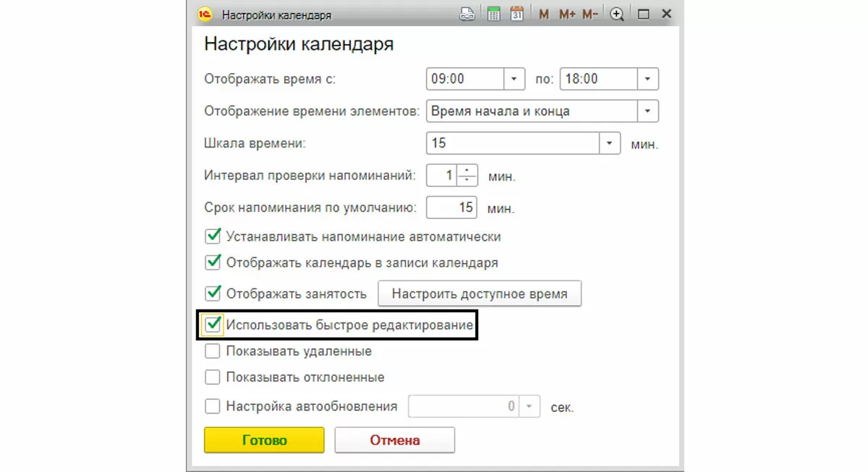Click the 'Отмена' button
The image size is (868, 472).
coord(395,440)
